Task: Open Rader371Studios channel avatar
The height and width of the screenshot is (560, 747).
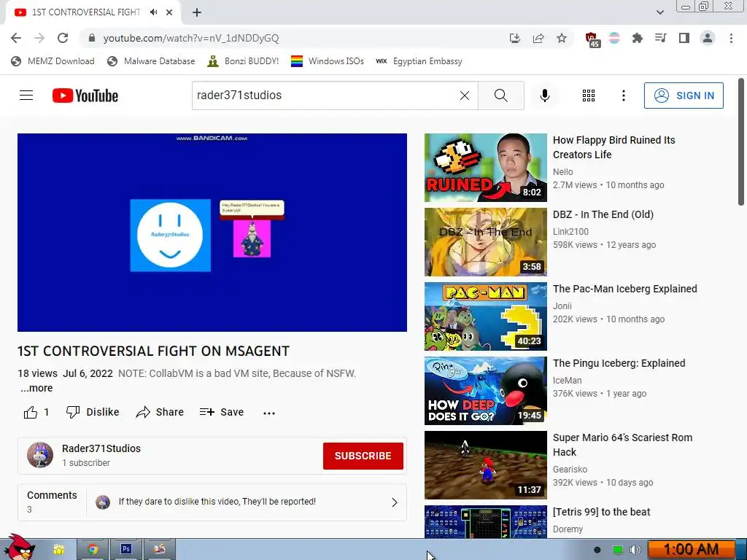Action: (x=40, y=455)
